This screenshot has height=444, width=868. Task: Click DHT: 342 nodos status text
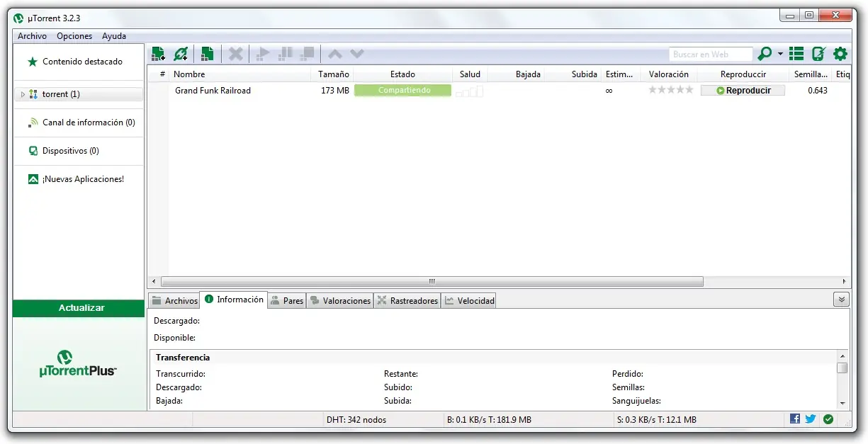click(356, 420)
